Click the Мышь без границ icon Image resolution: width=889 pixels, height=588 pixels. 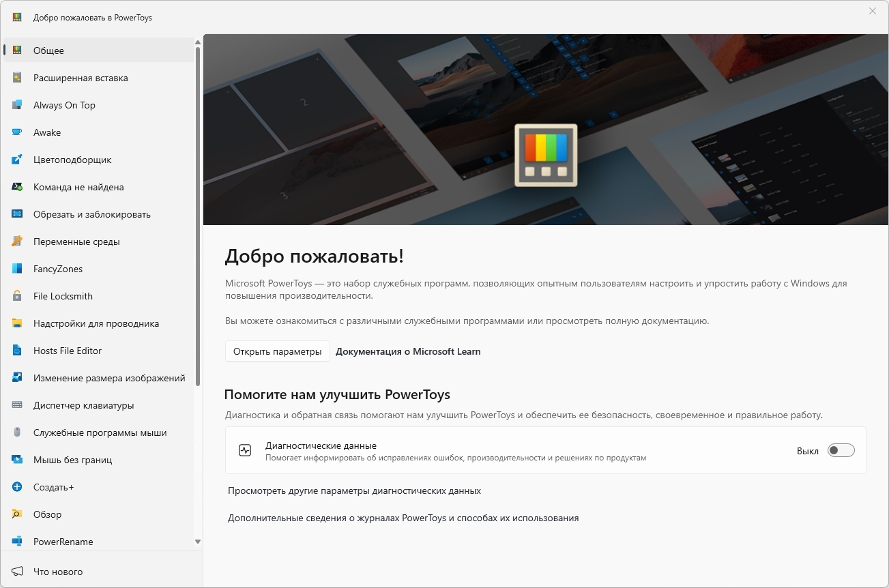click(17, 460)
